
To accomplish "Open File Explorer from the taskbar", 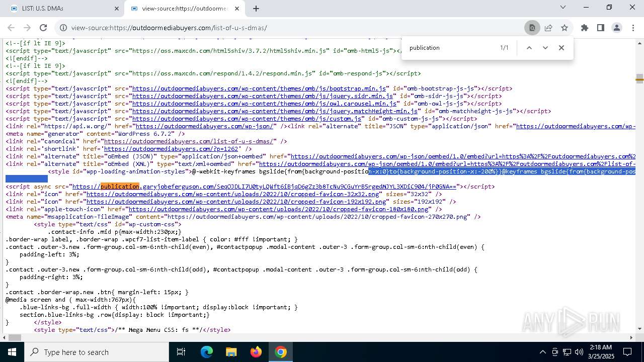I will 231,352.
